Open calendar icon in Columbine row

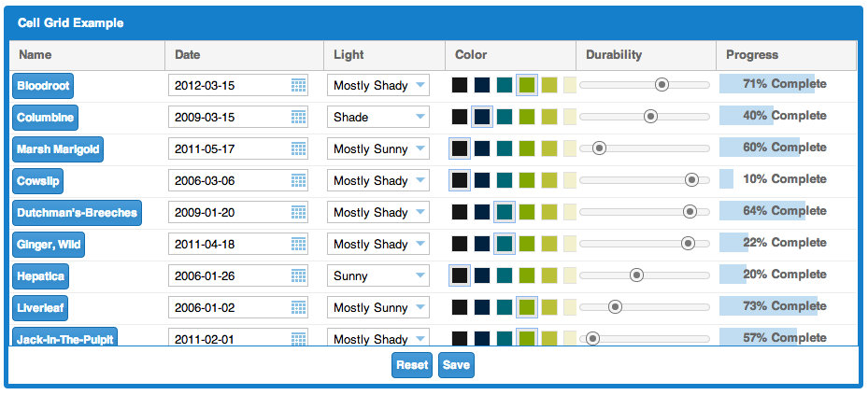tap(298, 117)
